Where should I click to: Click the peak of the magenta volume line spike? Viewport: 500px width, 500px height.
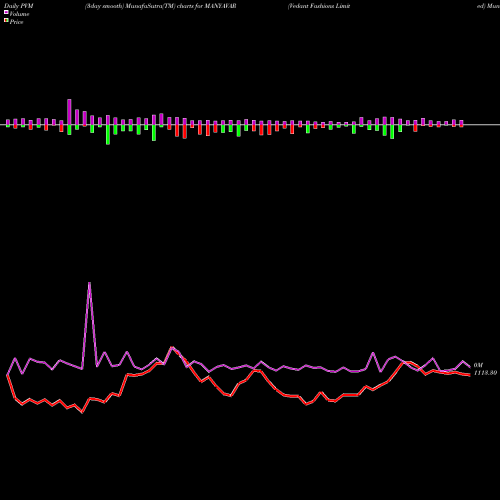tap(89, 283)
